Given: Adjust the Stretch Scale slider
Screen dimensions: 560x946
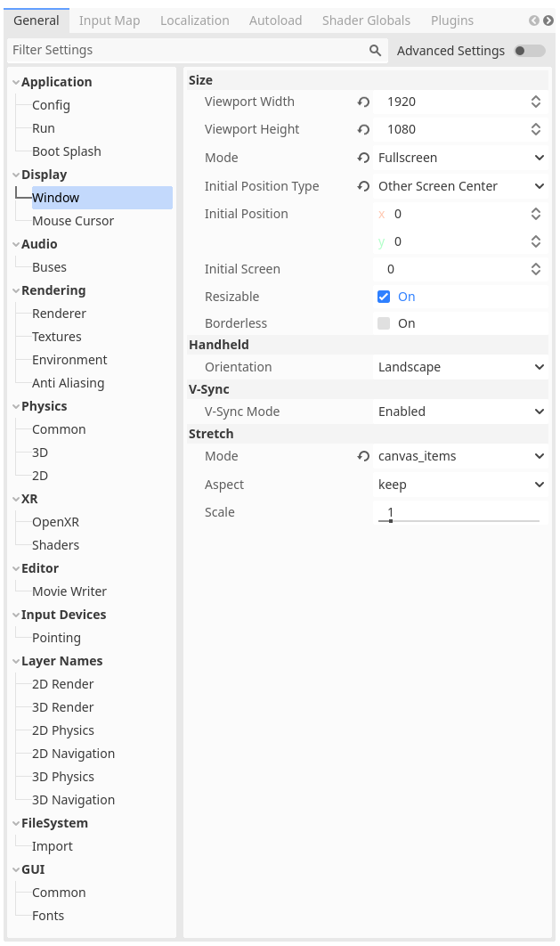Looking at the screenshot, I should [459, 521].
